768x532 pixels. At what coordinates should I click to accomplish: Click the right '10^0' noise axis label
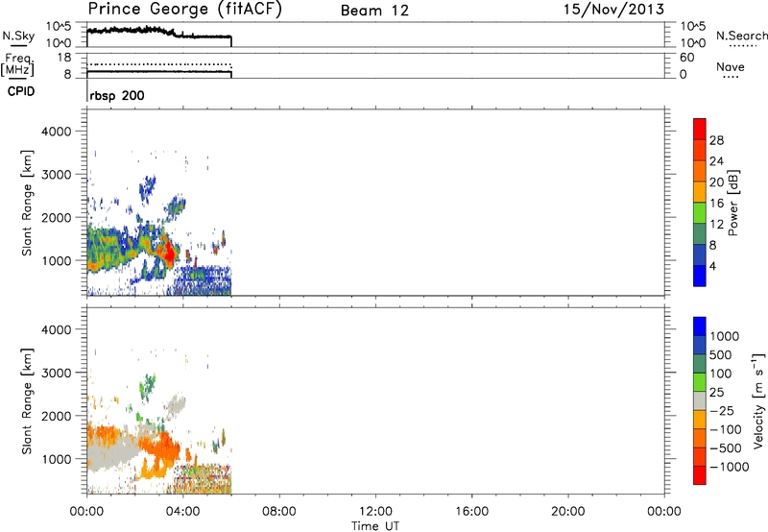click(x=693, y=43)
